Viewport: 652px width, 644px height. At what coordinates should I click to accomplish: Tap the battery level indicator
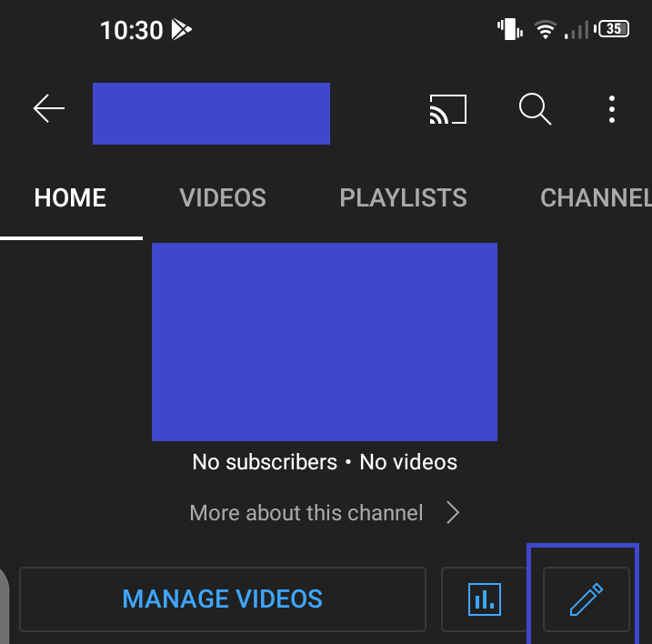612,29
